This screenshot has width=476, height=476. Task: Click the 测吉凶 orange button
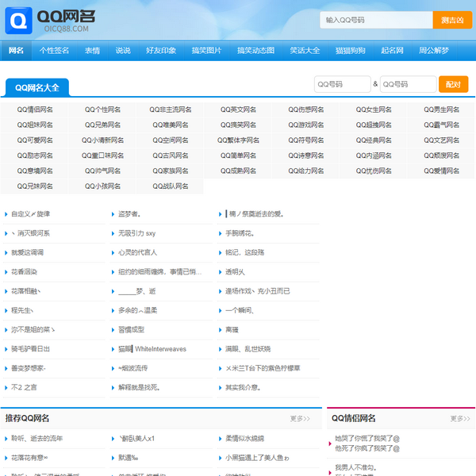[452, 20]
